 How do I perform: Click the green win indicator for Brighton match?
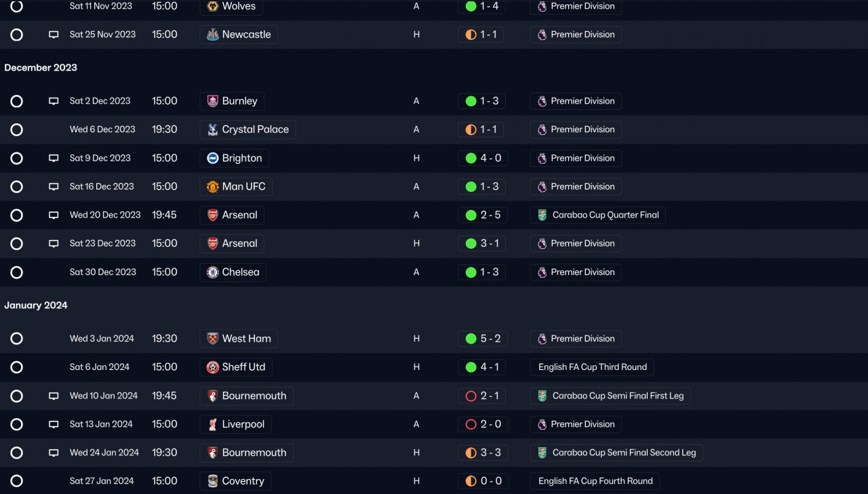[x=471, y=159]
